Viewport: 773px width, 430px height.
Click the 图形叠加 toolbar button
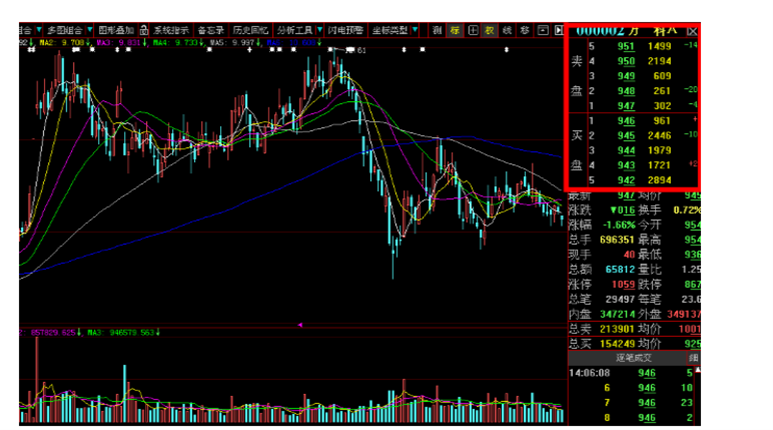click(116, 30)
